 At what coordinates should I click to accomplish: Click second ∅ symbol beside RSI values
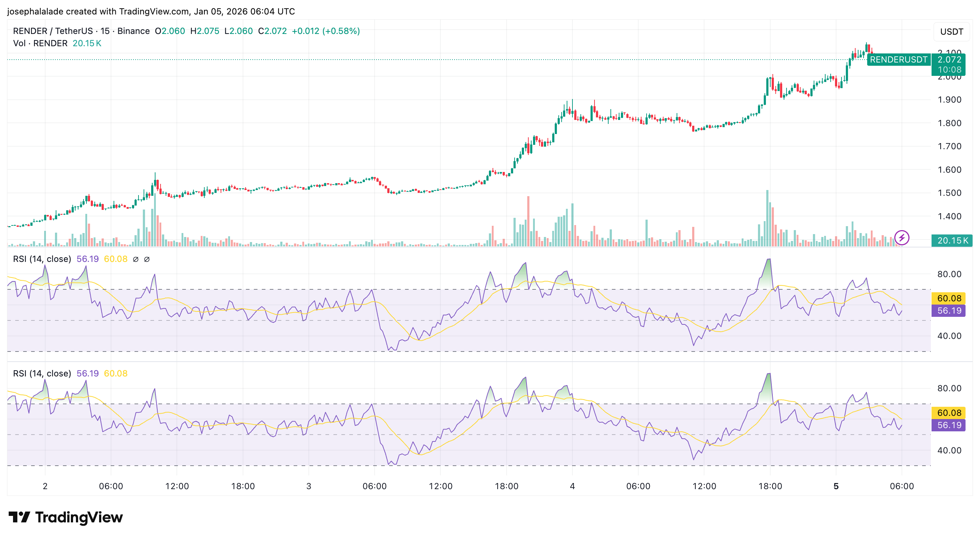147,259
